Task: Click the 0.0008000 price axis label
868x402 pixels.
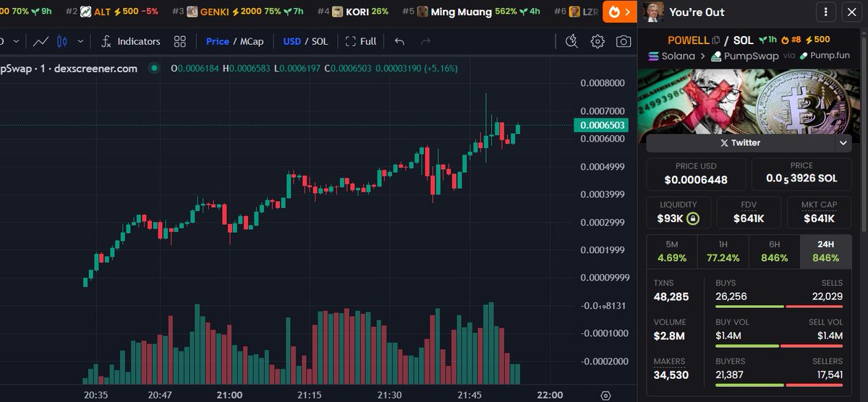Action: click(603, 83)
